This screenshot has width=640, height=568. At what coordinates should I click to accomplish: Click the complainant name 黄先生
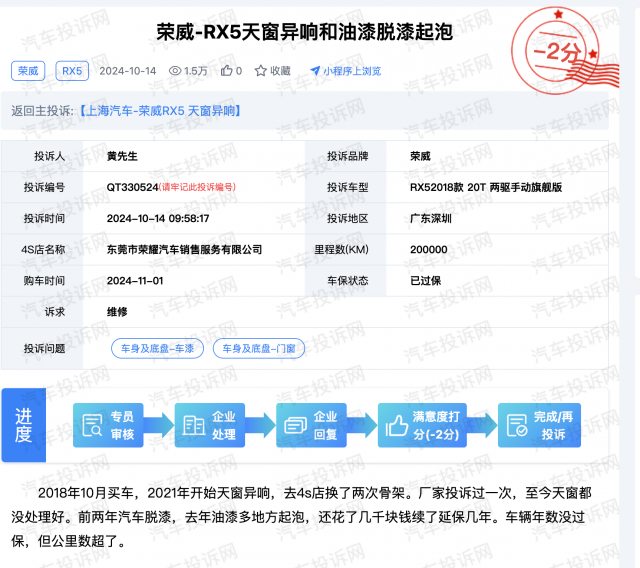122,156
